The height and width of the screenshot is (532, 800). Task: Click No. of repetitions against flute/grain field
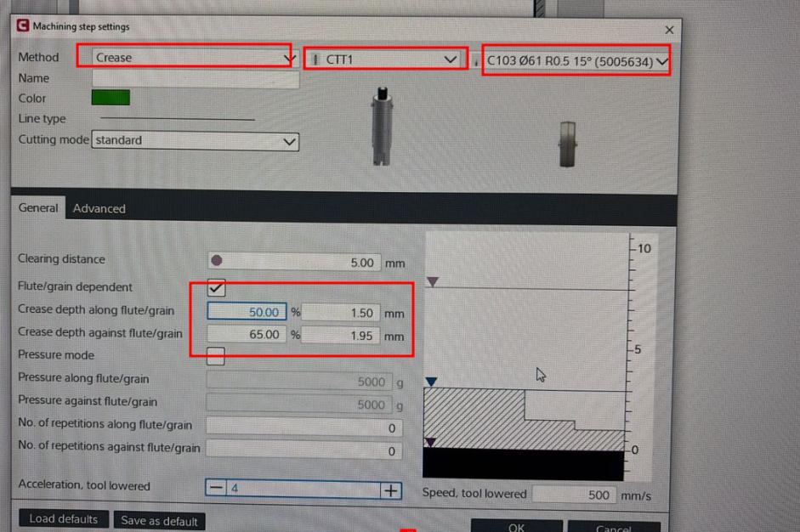[x=304, y=450]
